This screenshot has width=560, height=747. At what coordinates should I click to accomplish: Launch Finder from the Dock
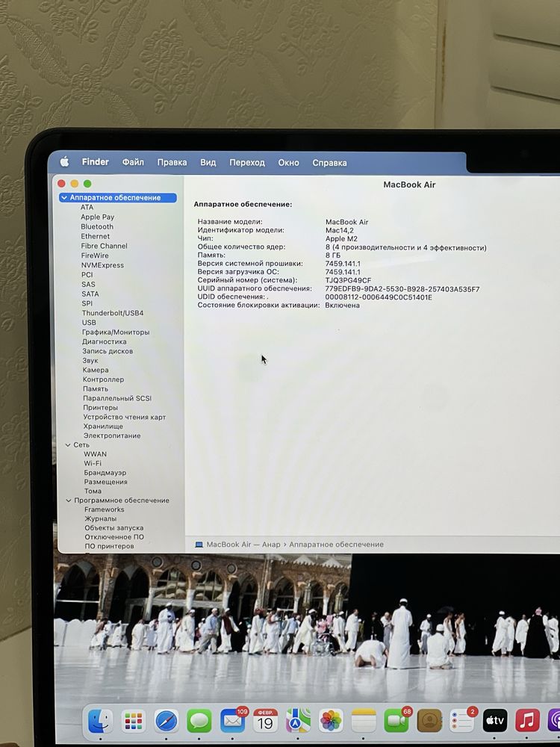click(101, 720)
